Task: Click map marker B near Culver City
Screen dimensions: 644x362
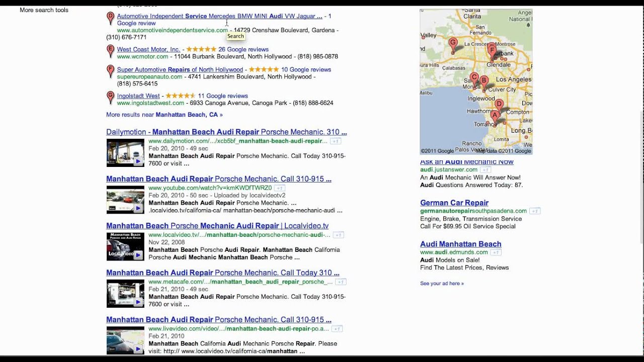Action: 484,82
